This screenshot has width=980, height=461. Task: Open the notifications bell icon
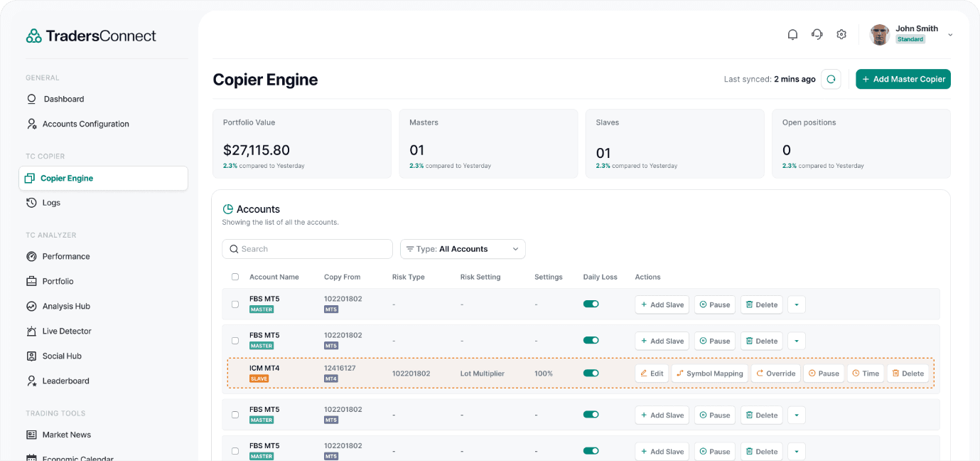pyautogui.click(x=792, y=34)
